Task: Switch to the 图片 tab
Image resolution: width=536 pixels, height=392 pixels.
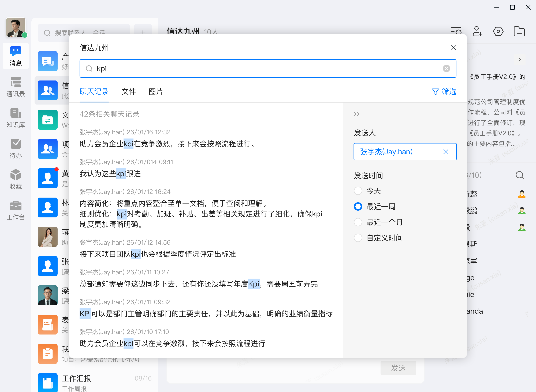Action: pos(155,92)
